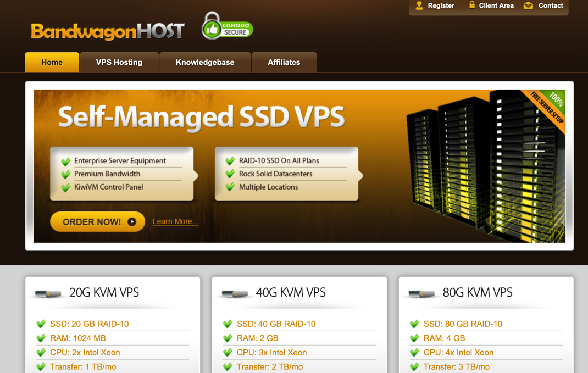Click CPU: 2x Intel Xeon text
The height and width of the screenshot is (373, 588).
(x=85, y=352)
